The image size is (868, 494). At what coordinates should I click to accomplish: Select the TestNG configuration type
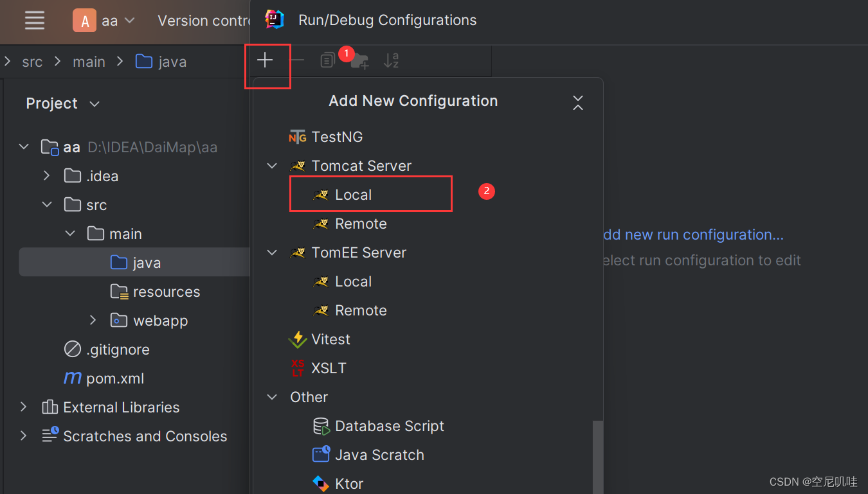point(336,136)
